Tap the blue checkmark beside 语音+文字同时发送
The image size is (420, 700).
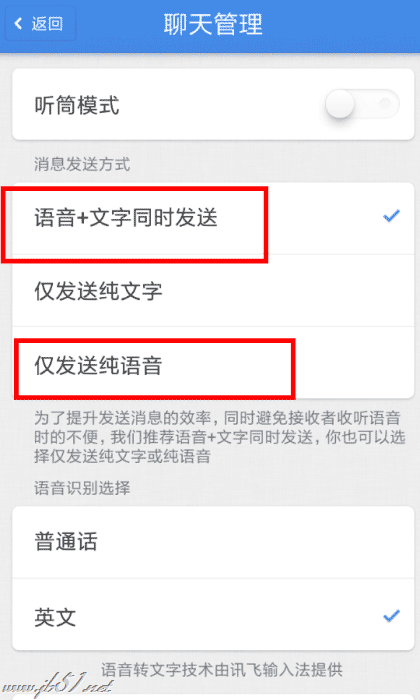pos(391,217)
